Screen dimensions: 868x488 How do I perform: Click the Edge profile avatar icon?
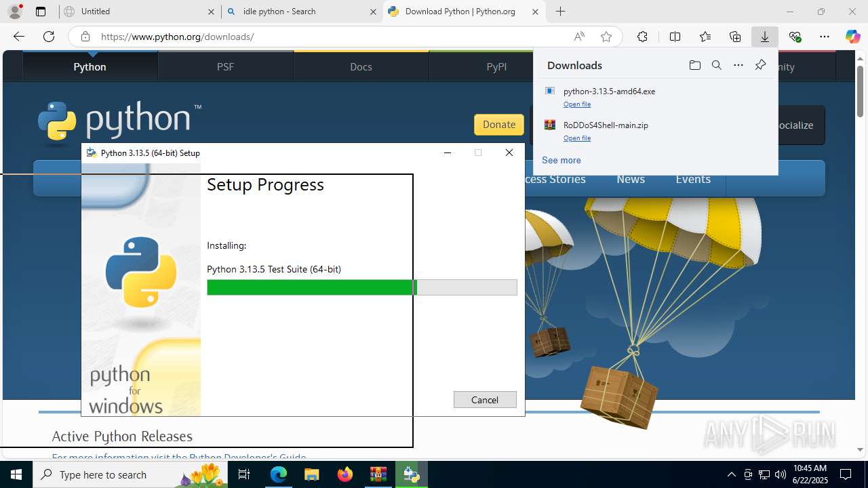click(15, 12)
